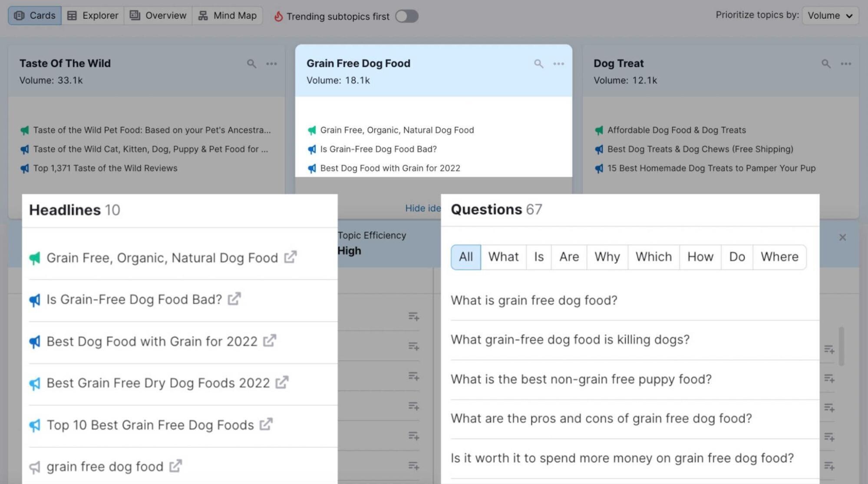The image size is (868, 484).
Task: Select the What filter button in Questions
Action: tap(503, 257)
